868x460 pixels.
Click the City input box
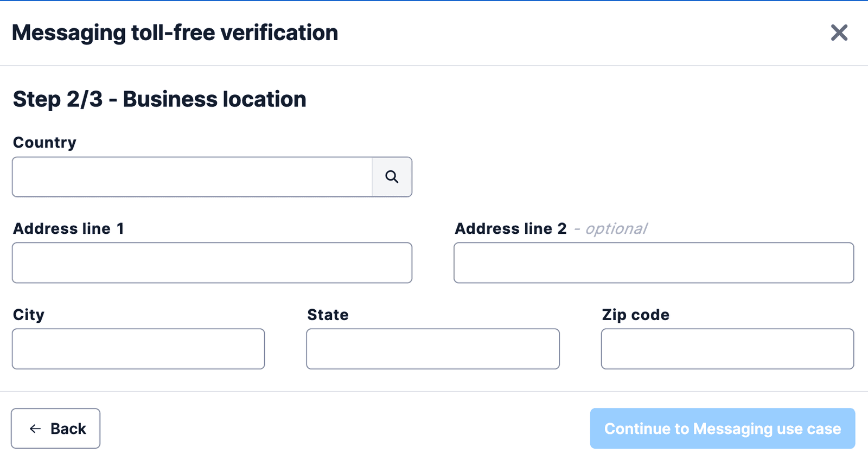138,349
